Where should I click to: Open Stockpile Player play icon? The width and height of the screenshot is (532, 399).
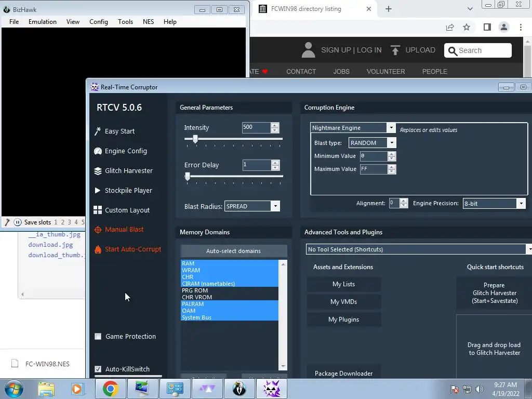[x=97, y=190]
